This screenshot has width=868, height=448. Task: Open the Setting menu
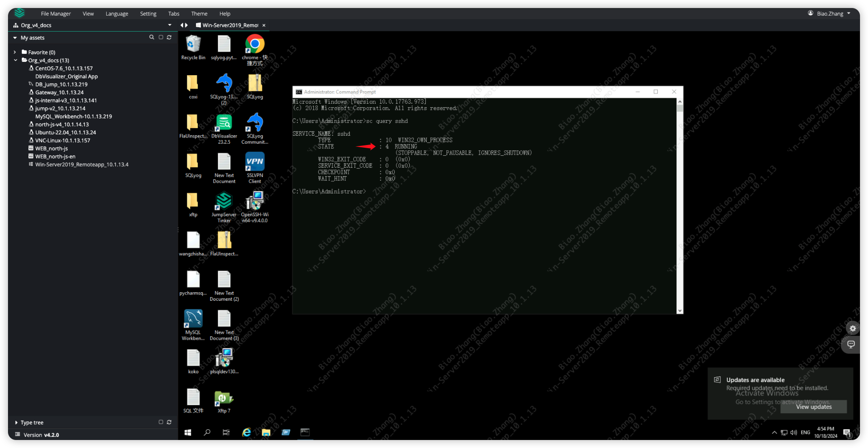point(148,14)
